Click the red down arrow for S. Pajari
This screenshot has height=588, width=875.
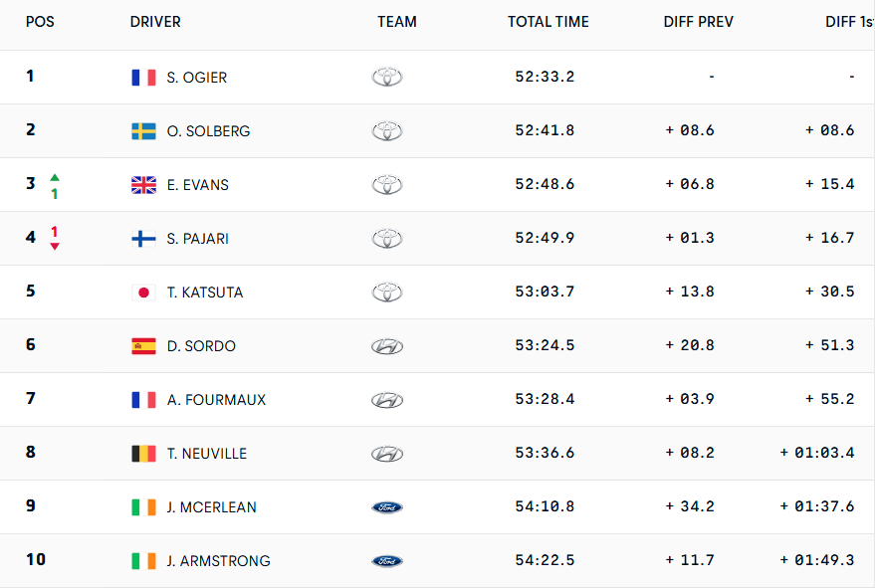click(55, 246)
